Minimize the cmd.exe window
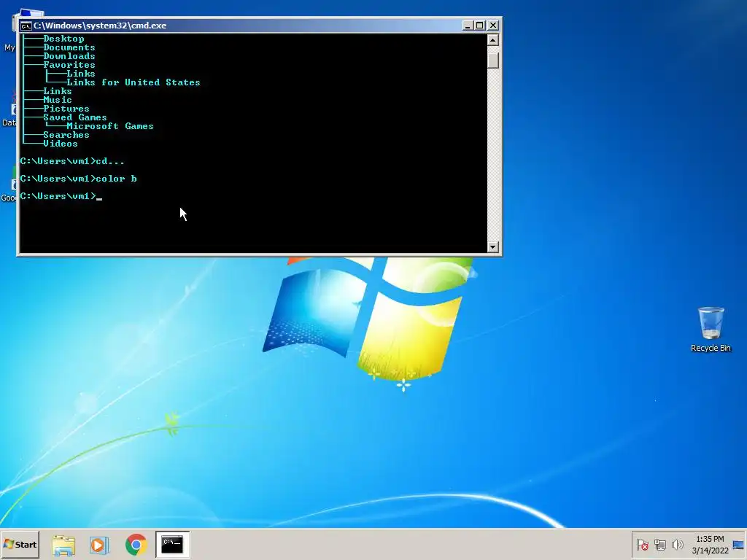 point(468,26)
